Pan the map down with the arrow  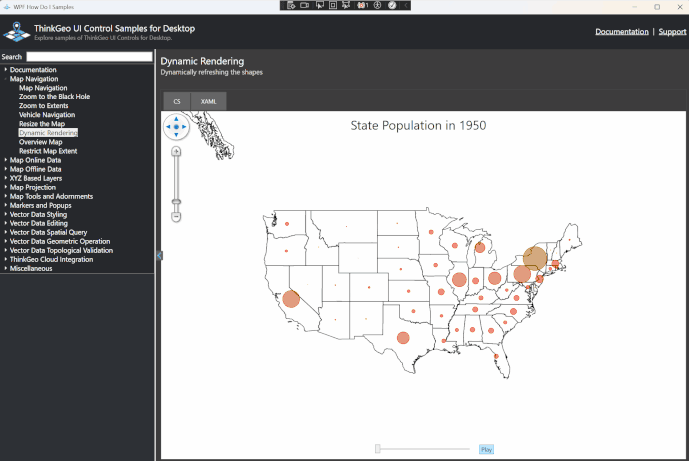point(176,134)
